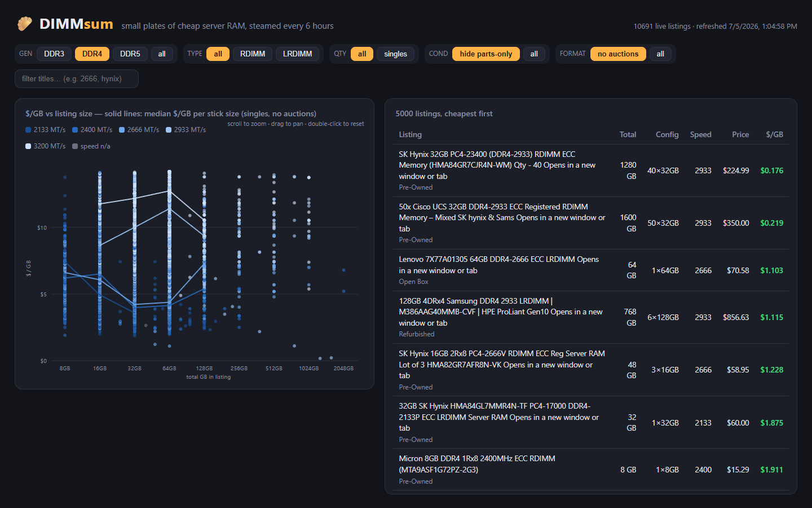Choose 'all' in the COND filter group
The width and height of the screenshot is (812, 508).
tap(534, 54)
